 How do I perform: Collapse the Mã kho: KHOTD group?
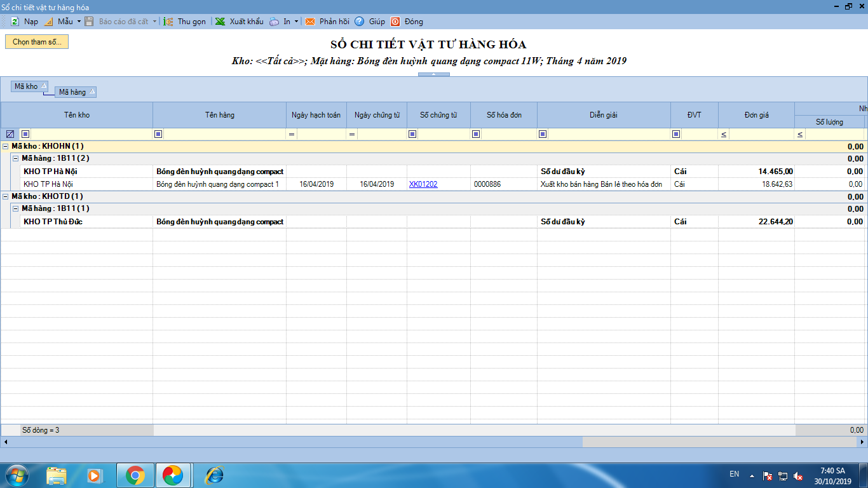(6, 196)
